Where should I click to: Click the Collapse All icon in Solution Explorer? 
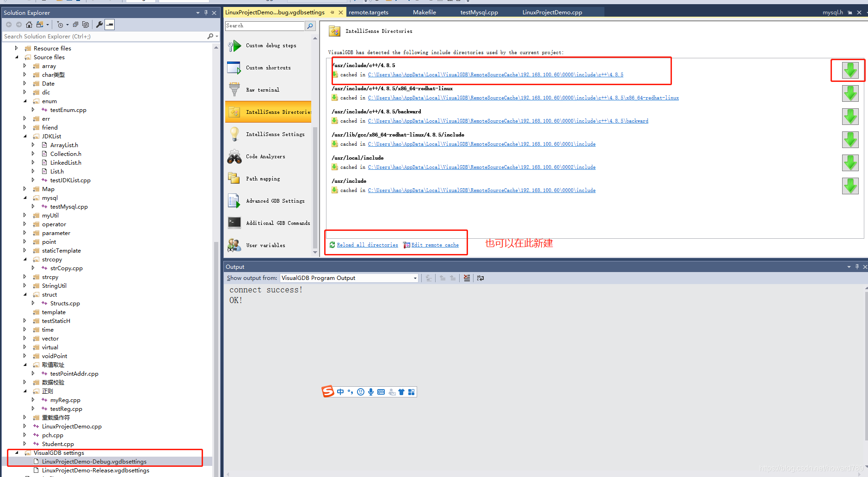point(75,25)
